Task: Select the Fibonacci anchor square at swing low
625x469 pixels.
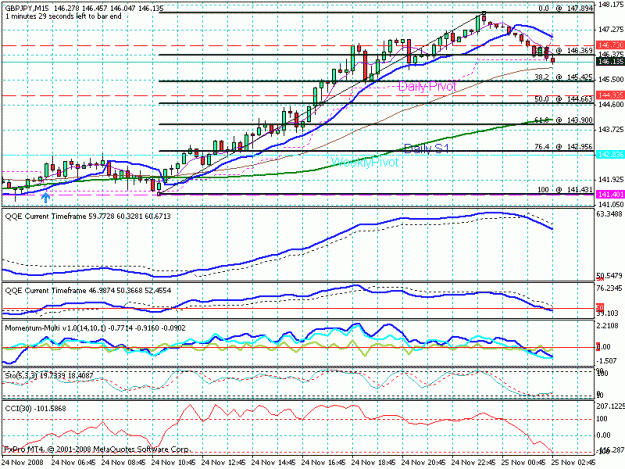Action: pos(159,194)
